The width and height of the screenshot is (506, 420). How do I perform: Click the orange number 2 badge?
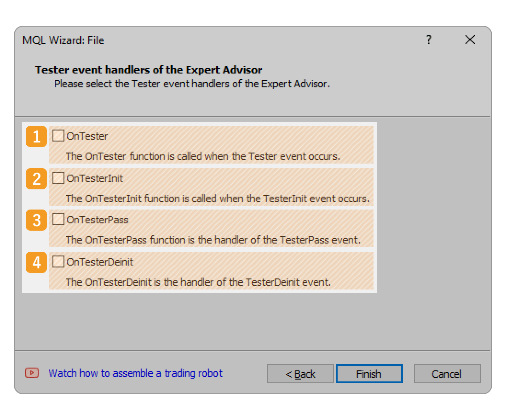36,179
